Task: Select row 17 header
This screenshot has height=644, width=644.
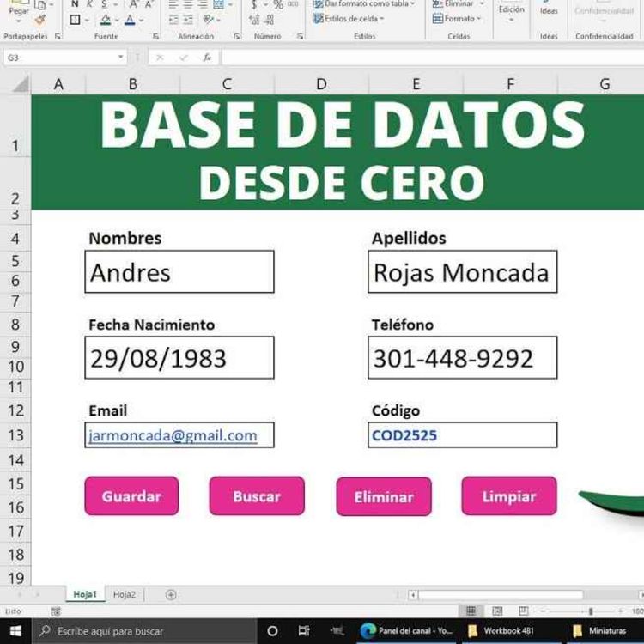Action: (15, 531)
